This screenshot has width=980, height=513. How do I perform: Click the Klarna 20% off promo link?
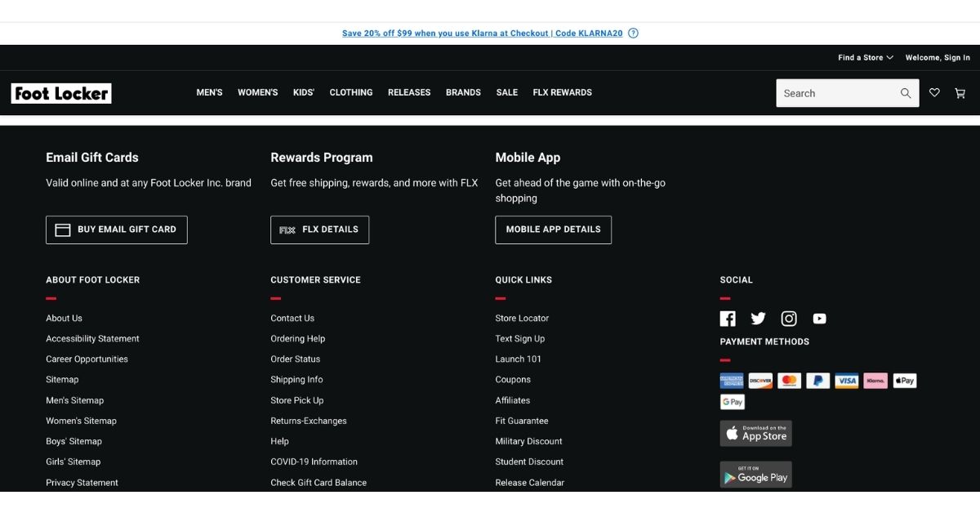(483, 33)
